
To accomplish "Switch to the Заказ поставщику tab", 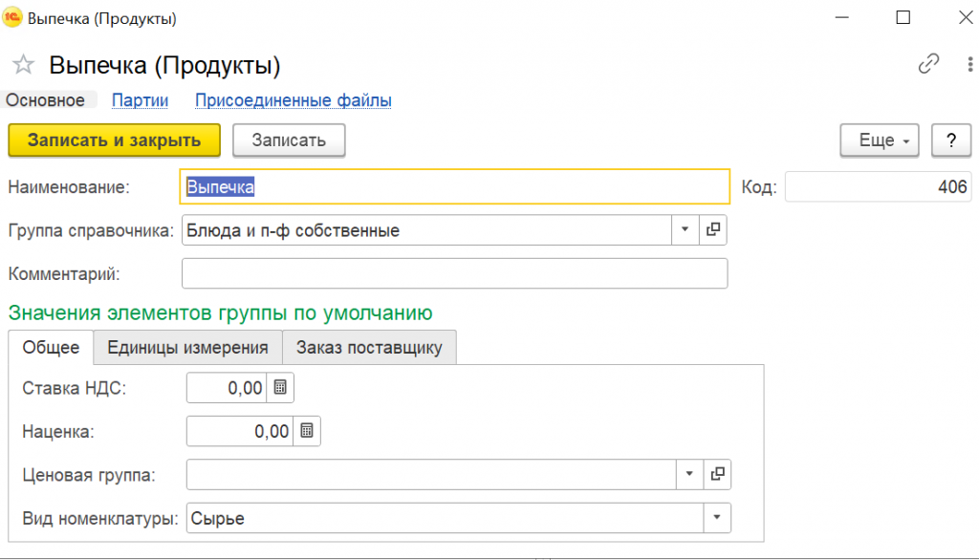I will pos(369,347).
